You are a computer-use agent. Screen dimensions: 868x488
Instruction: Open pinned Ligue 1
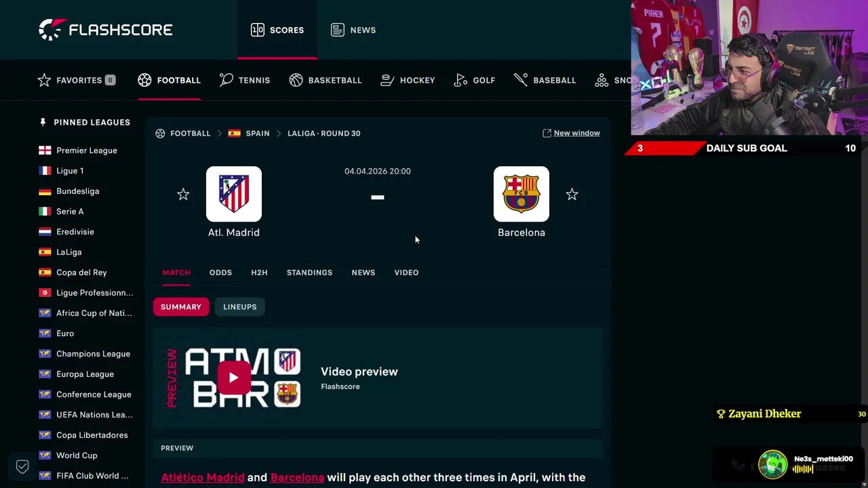click(70, 171)
